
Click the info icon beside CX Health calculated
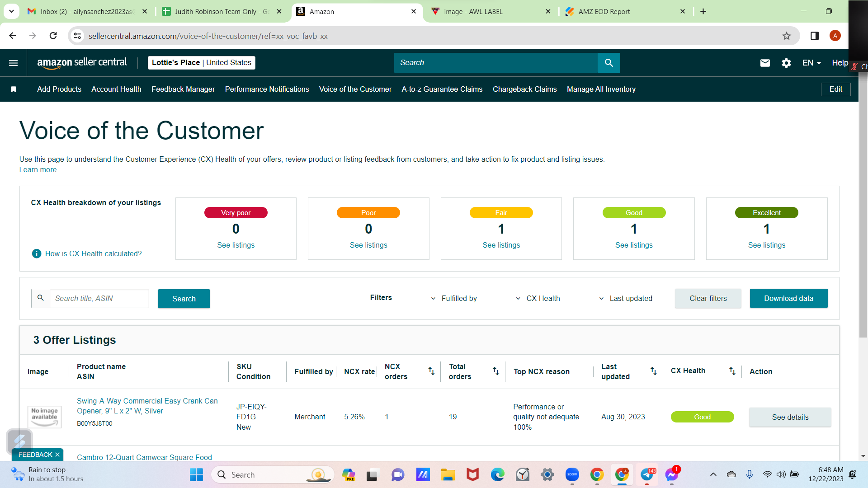point(37,254)
